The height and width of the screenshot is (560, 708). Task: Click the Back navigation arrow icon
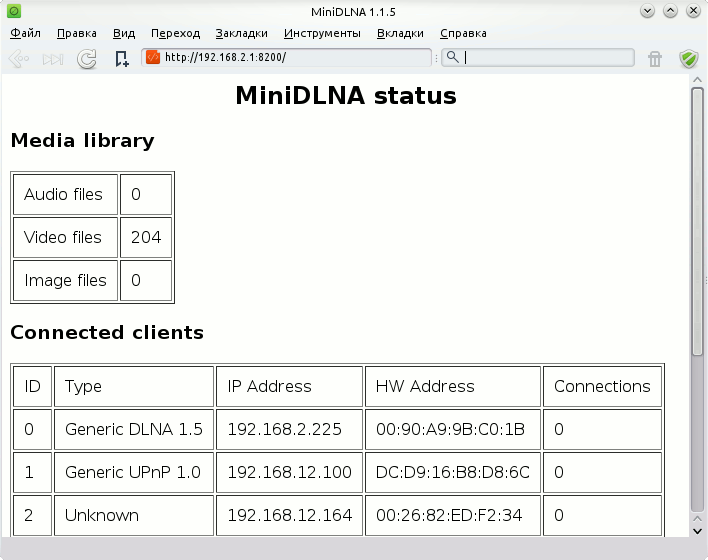coord(19,59)
